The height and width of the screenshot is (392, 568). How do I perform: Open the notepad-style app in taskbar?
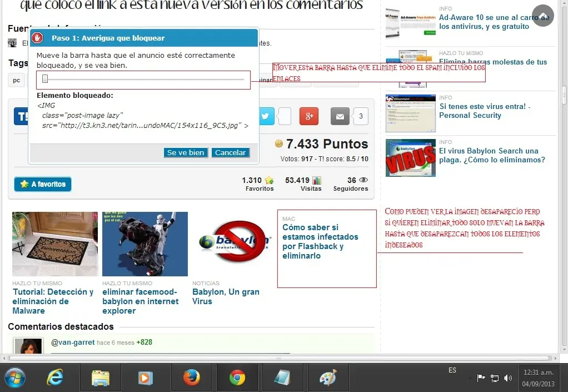[x=282, y=378]
